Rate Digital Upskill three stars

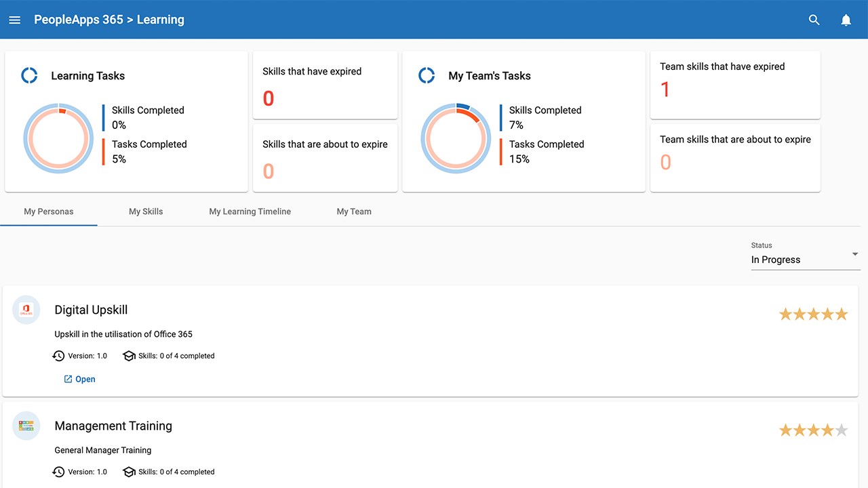814,314
